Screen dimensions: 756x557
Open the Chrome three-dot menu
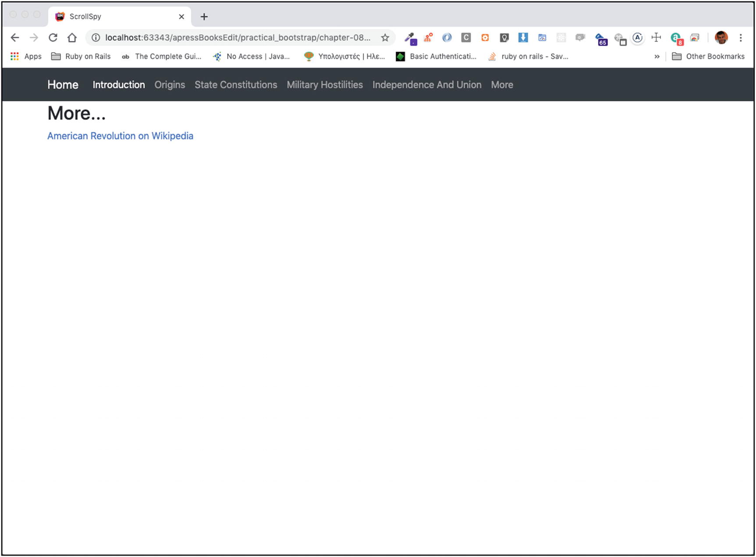coord(740,38)
